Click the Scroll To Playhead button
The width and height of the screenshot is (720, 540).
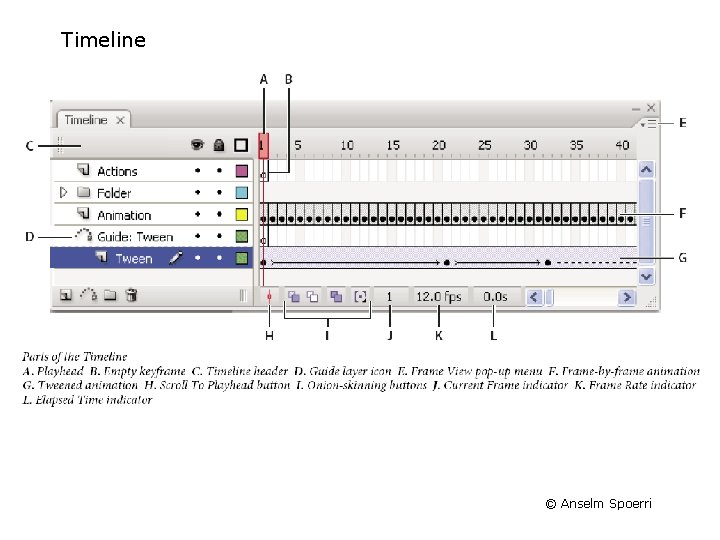(270, 297)
